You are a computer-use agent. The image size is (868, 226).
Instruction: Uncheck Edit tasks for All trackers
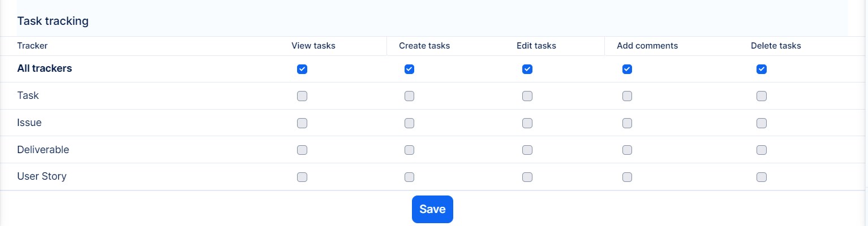click(527, 69)
